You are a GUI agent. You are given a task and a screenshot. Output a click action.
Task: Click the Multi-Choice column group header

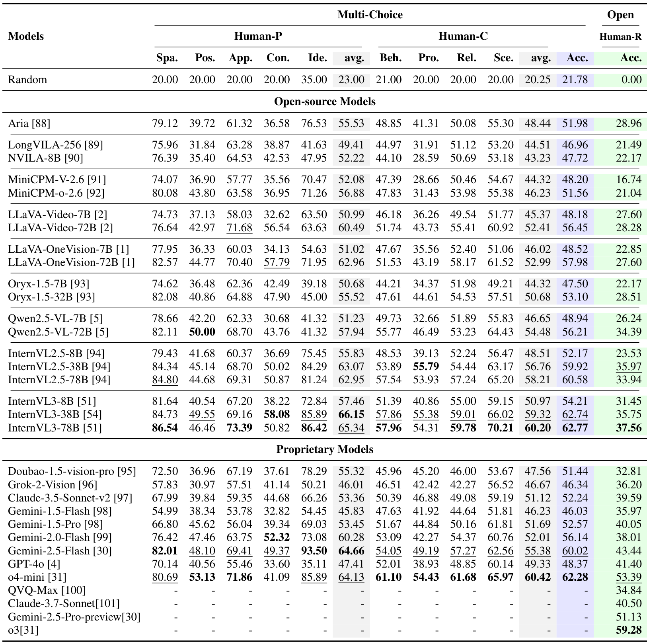370,15
